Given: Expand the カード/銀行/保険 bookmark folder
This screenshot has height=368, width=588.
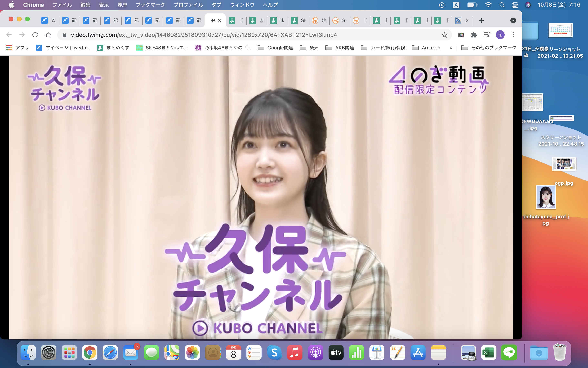Looking at the screenshot, I should (383, 48).
